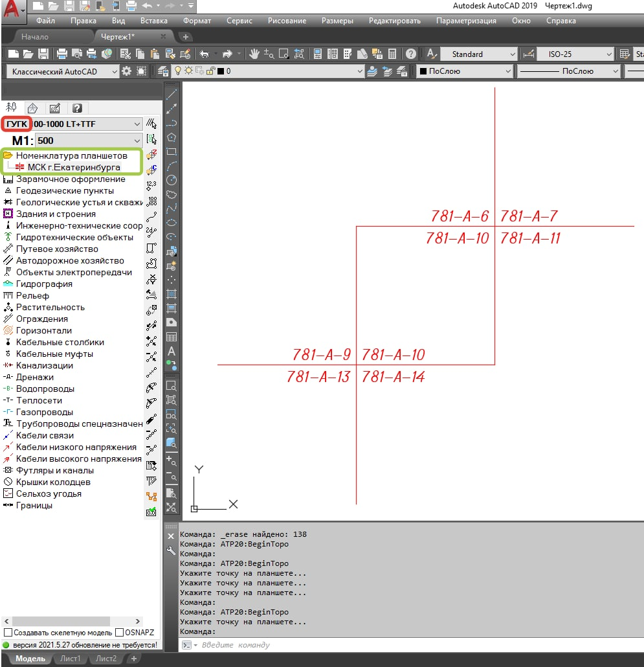Switch to the 'Лист1' layout tab
This screenshot has width=644, height=667.
70,659
